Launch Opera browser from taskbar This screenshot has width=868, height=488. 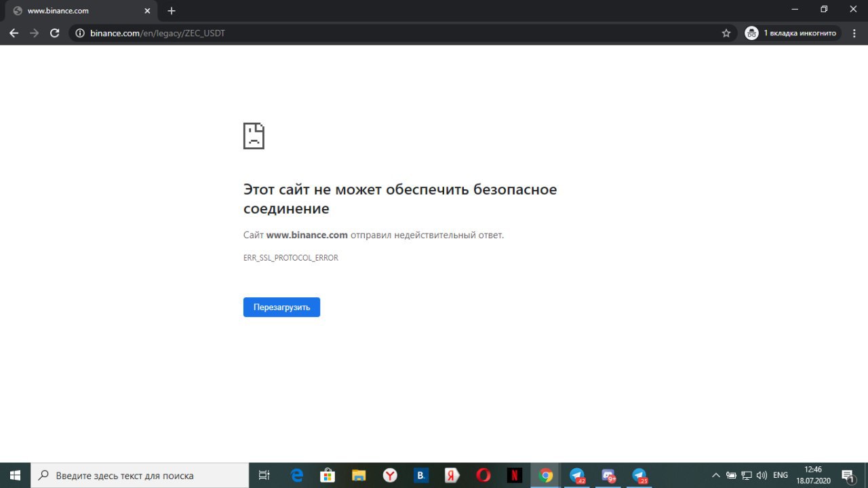[484, 475]
